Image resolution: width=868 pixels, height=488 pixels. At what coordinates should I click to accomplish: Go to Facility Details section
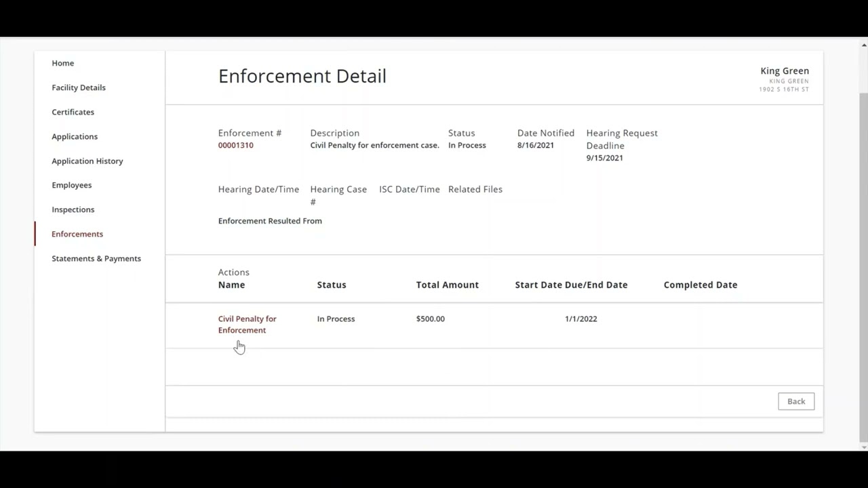(79, 87)
